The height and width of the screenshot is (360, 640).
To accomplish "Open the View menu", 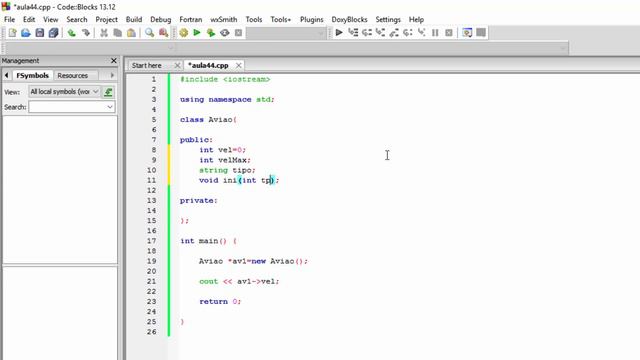I will point(51,19).
